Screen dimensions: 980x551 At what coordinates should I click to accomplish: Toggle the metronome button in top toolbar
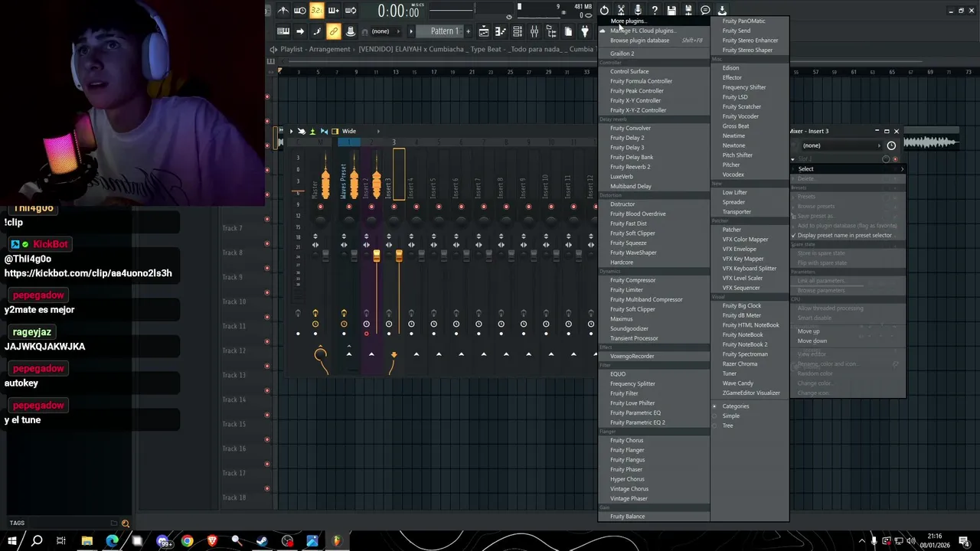283,10
